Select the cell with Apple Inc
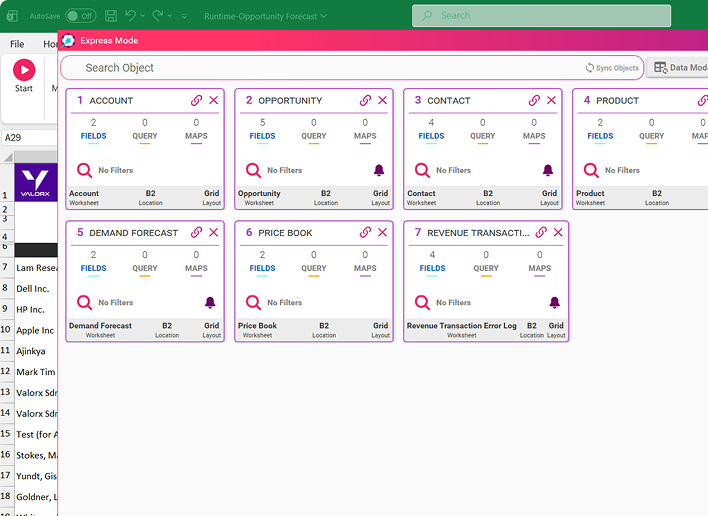The width and height of the screenshot is (708, 516). pyautogui.click(x=36, y=330)
